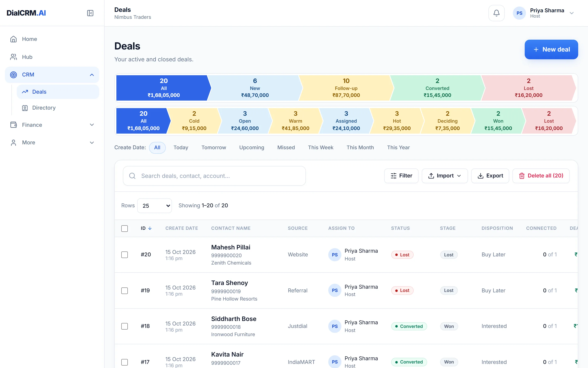
Task: Check the box for deal #18
Action: 124,326
